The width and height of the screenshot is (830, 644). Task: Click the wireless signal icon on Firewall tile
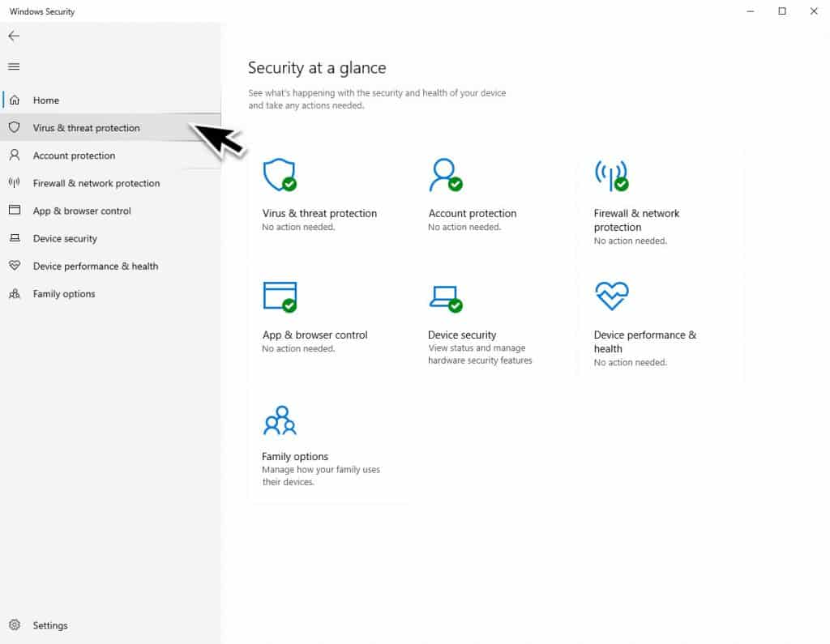(612, 175)
